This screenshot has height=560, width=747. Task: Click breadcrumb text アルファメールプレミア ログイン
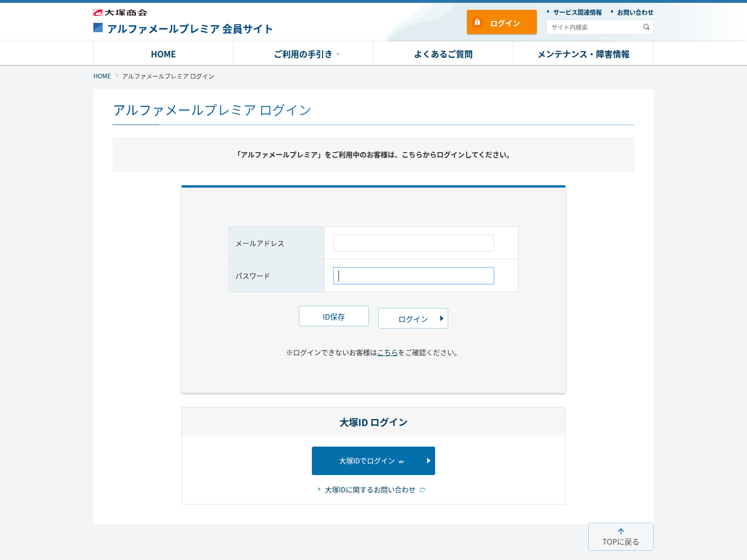[168, 76]
